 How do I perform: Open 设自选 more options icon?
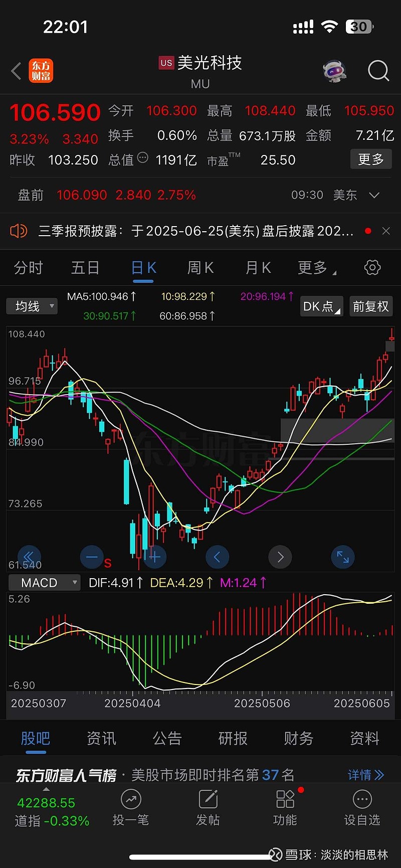click(362, 800)
